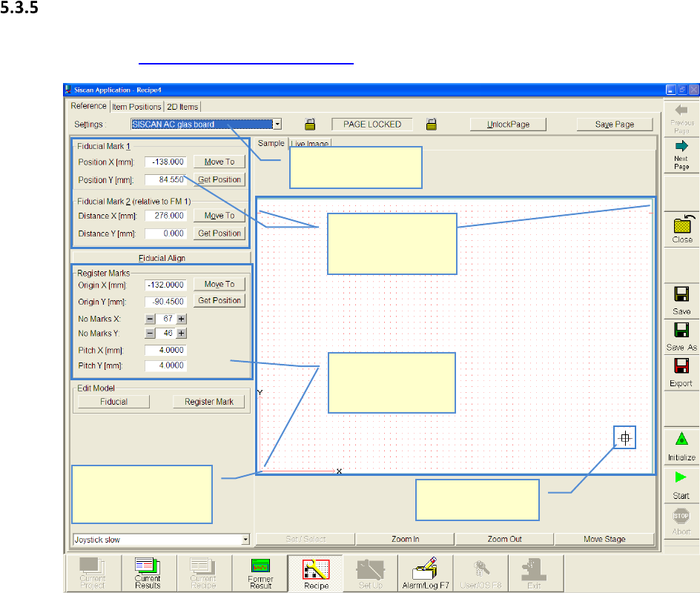The height and width of the screenshot is (593, 700).
Task: Click the Register Mark edit model button
Action: (209, 402)
